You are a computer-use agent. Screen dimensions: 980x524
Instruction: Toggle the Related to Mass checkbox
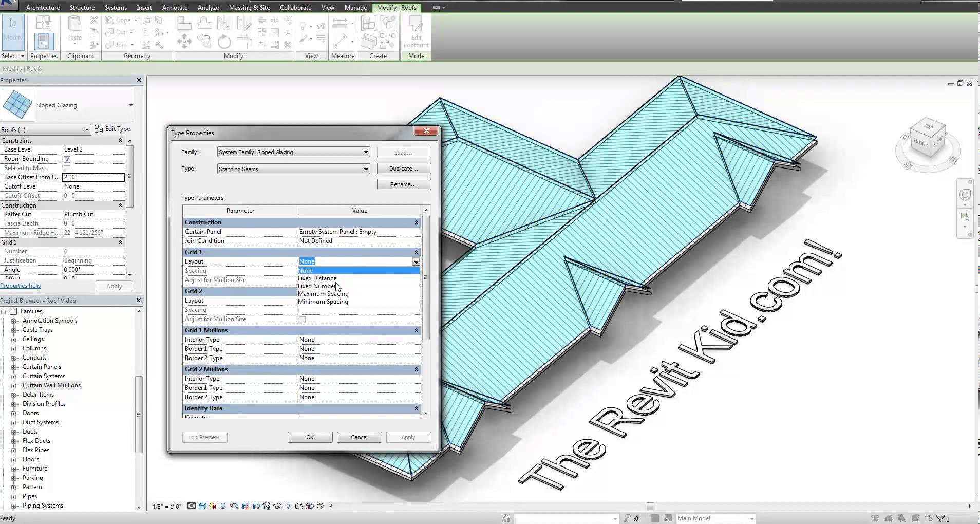(67, 169)
